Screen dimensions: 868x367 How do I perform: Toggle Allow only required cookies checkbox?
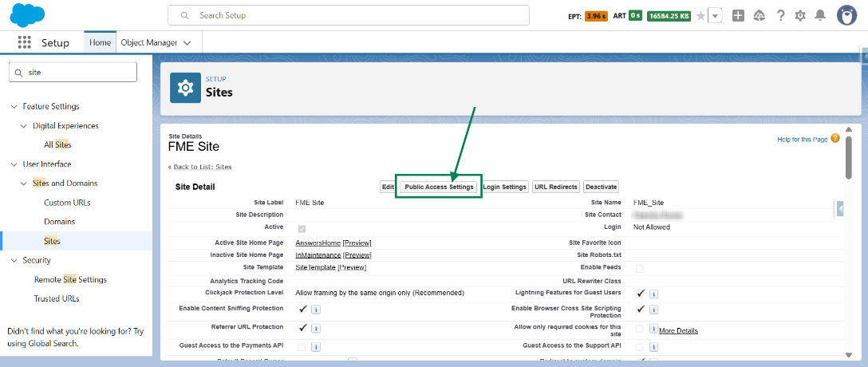coord(640,328)
